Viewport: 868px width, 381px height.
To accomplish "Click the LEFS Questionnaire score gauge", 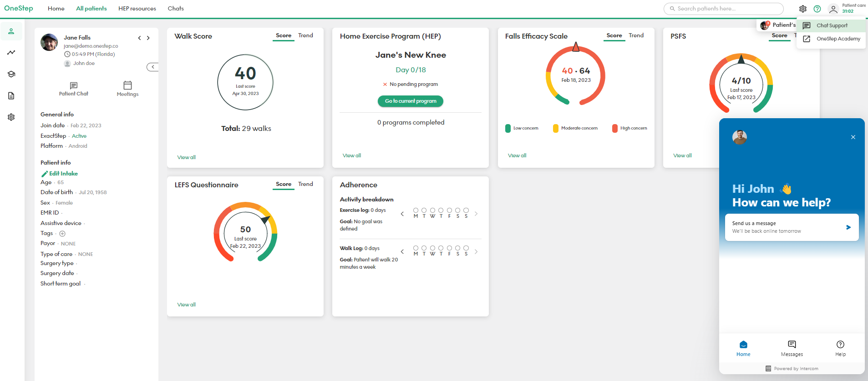I will point(245,232).
